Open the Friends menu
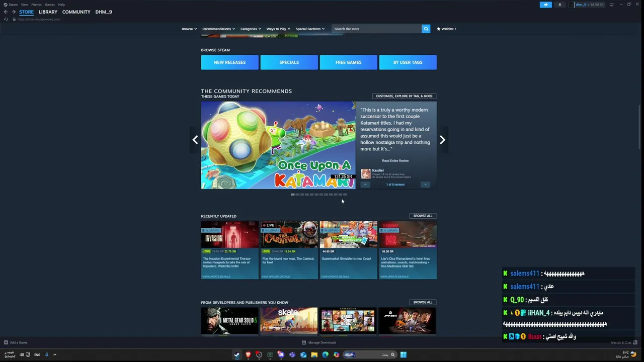 (x=36, y=5)
